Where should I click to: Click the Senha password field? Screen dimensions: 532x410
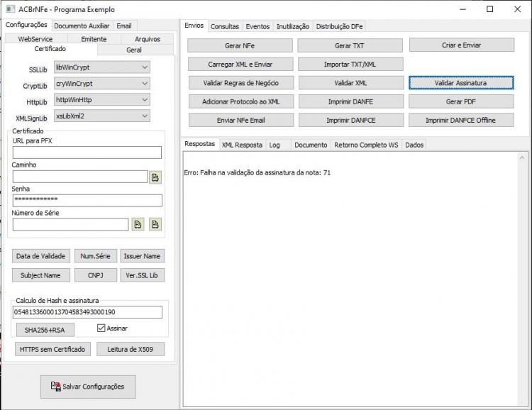(x=87, y=200)
